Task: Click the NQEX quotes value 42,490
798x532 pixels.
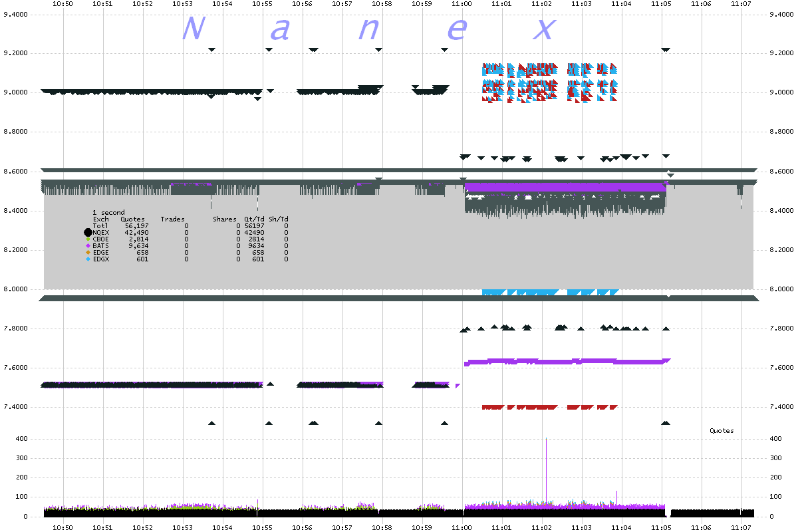Action: [x=136, y=232]
